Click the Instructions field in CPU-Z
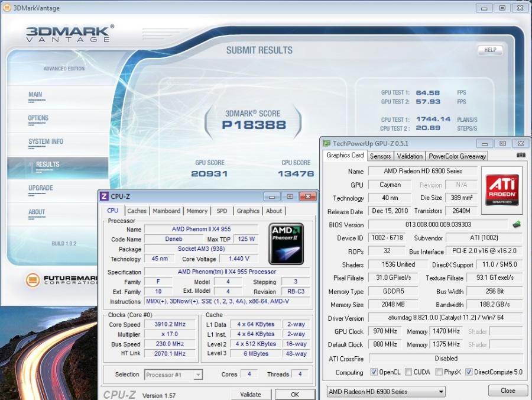Screen dimensions: 532x400 [226, 301]
